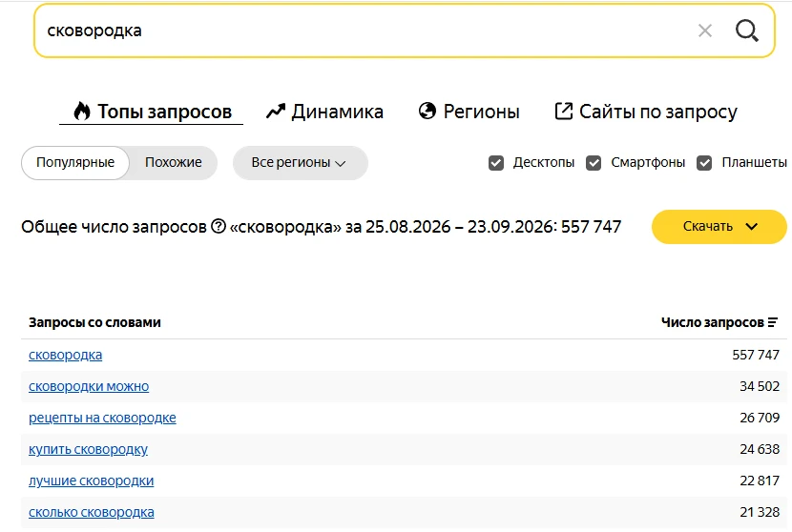The image size is (792, 532).
Task: Go to Сайты по запросу tab
Action: click(646, 111)
